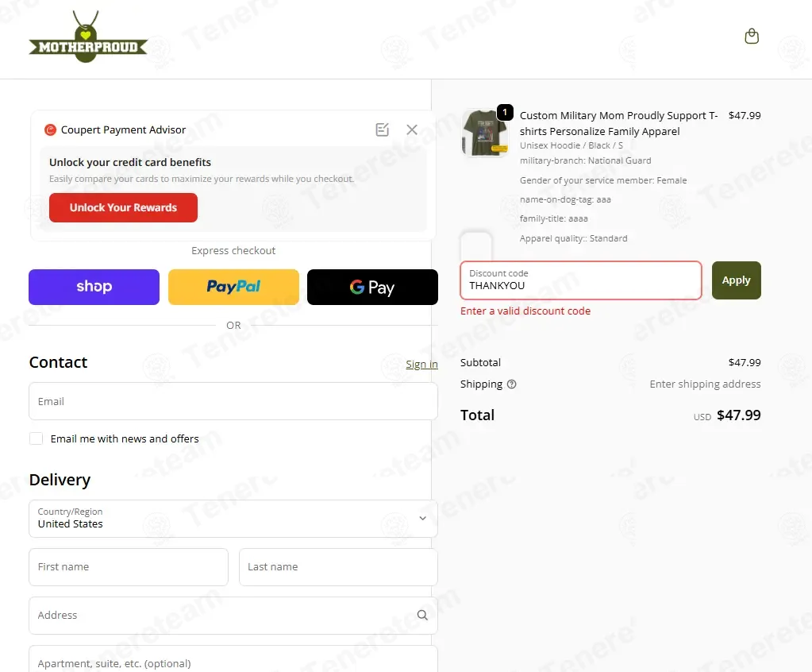
Task: Open the shopping bag cart icon
Action: click(x=752, y=37)
